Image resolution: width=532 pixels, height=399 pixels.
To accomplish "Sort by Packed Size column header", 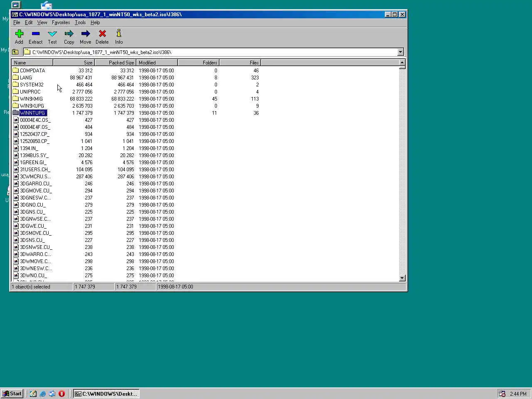I will [x=116, y=63].
